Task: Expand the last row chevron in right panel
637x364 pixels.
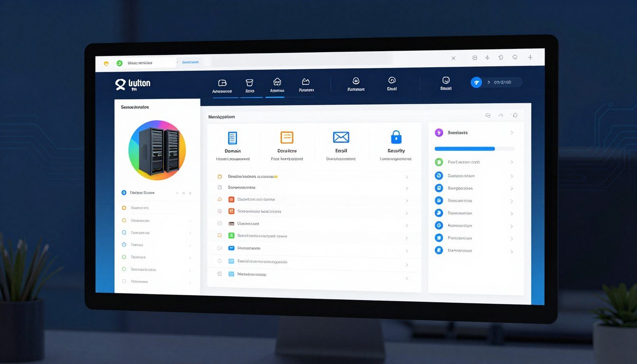Action: 512,251
